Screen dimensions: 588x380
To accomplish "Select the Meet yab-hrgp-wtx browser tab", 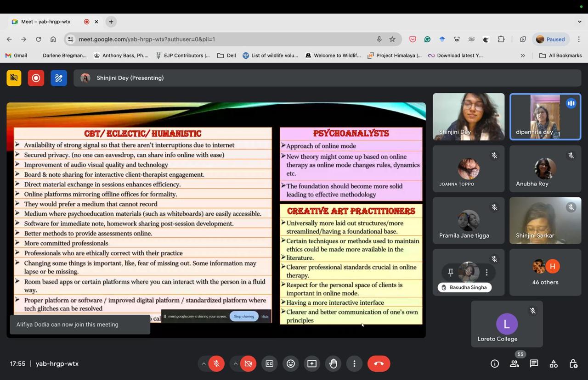I will click(x=46, y=22).
